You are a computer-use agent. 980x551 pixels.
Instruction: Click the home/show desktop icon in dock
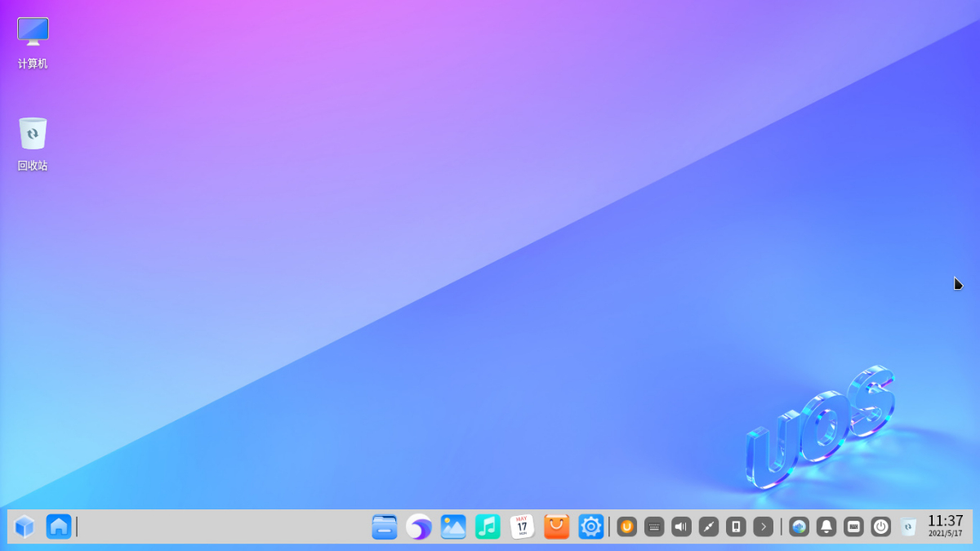[59, 527]
